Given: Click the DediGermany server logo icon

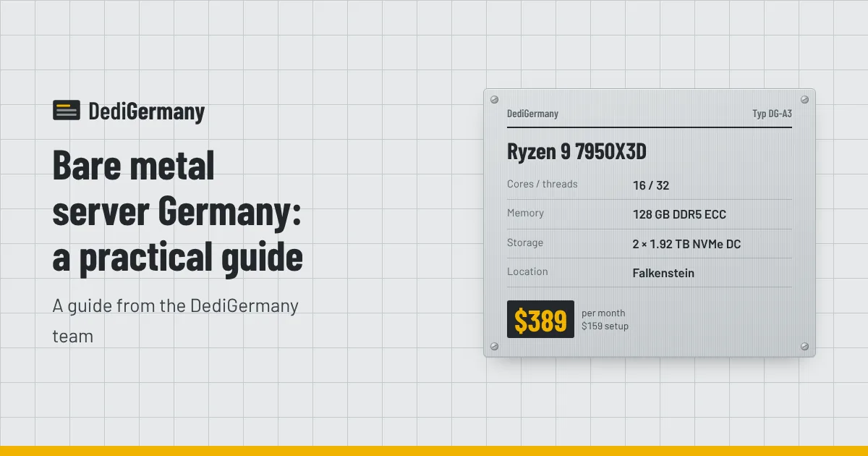Looking at the screenshot, I should tap(67, 111).
